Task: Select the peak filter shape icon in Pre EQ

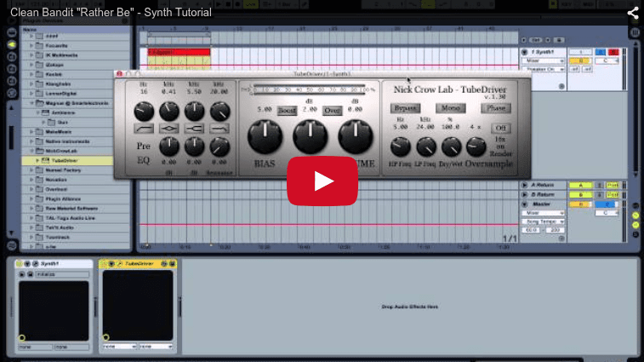Action: click(x=194, y=129)
